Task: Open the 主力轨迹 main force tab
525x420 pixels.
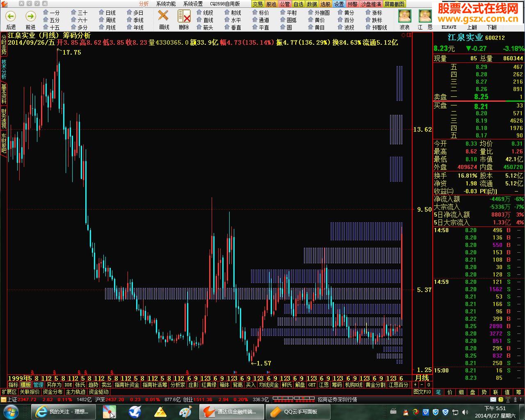Action: click(75, 392)
